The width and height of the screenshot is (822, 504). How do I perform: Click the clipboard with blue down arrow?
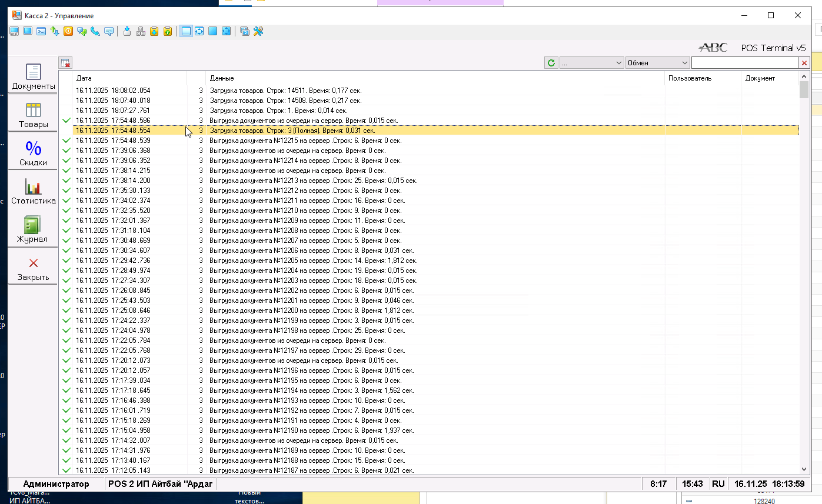click(x=154, y=32)
